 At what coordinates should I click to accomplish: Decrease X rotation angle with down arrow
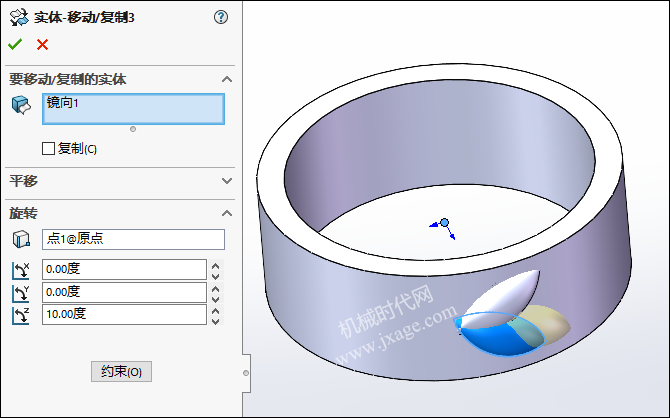coord(216,275)
